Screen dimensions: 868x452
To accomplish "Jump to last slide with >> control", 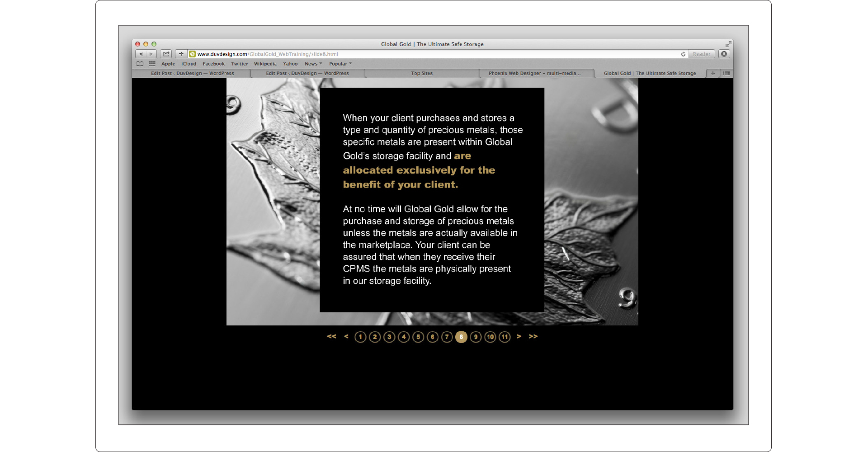I will [533, 336].
